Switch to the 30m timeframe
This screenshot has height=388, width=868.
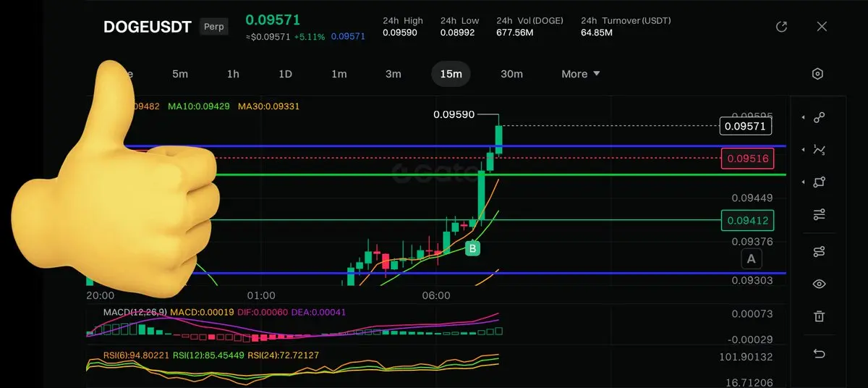tap(511, 74)
